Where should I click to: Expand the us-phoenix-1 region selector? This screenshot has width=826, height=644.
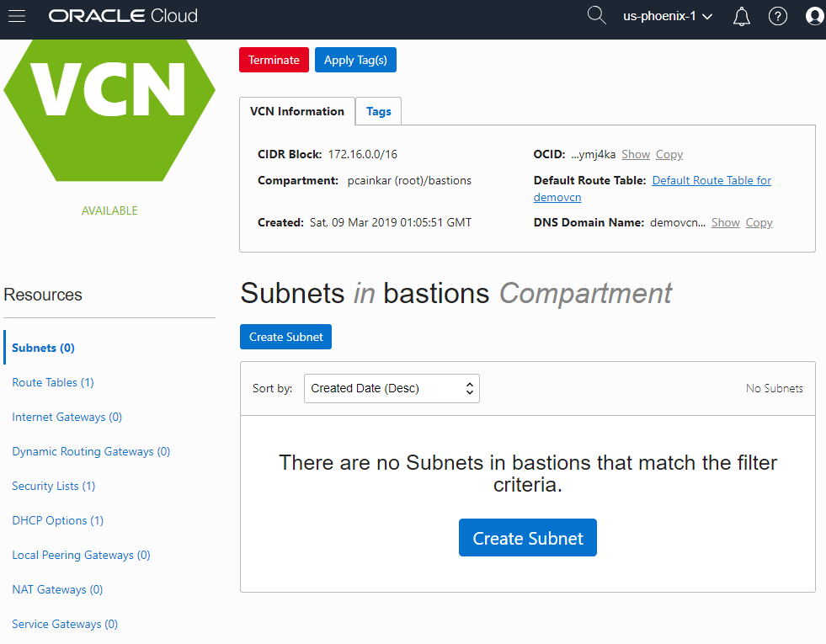[x=668, y=16]
